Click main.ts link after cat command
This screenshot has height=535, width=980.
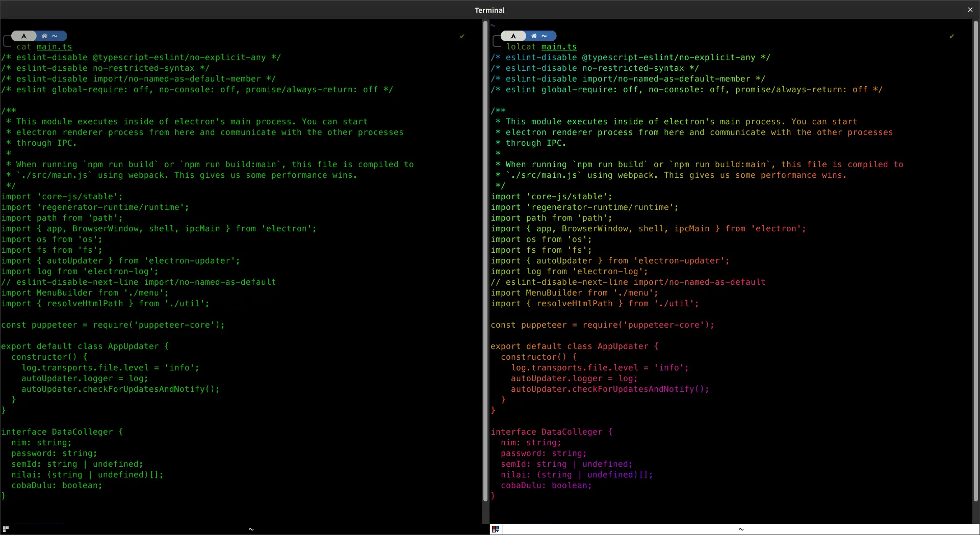[54, 47]
